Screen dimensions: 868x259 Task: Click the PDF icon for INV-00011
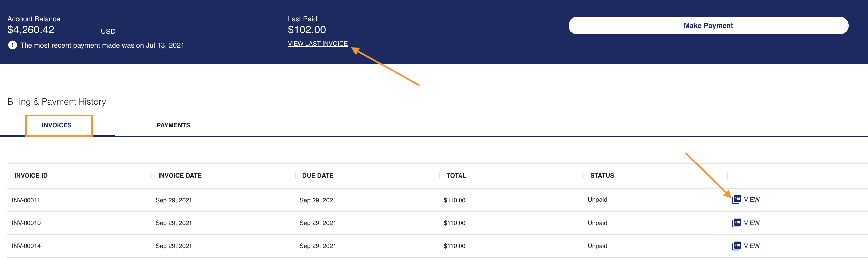736,200
